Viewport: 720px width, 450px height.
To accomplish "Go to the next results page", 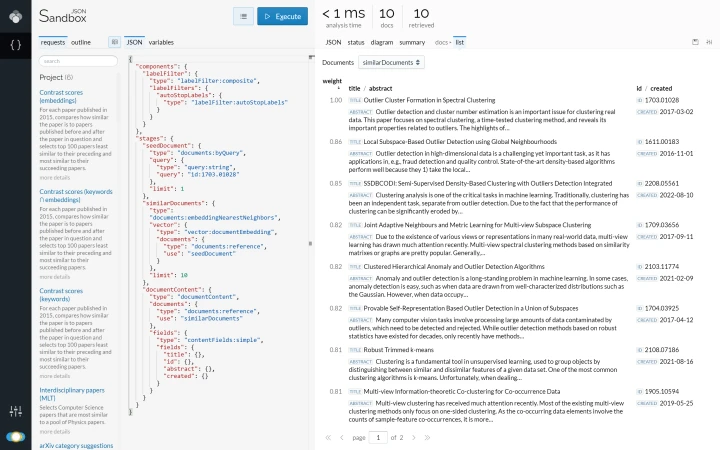I will [x=414, y=438].
